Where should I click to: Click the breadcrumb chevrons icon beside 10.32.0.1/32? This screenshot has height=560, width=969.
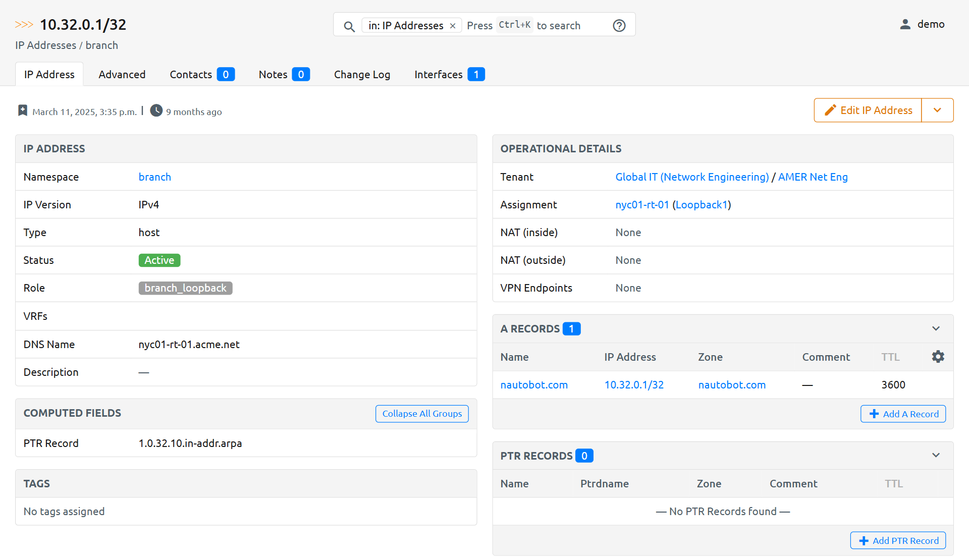24,23
